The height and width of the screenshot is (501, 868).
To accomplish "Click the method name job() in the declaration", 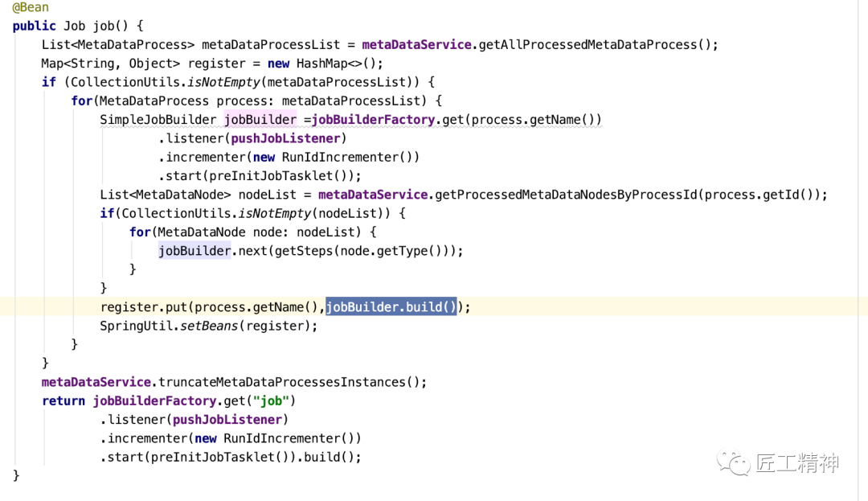I will [x=111, y=26].
